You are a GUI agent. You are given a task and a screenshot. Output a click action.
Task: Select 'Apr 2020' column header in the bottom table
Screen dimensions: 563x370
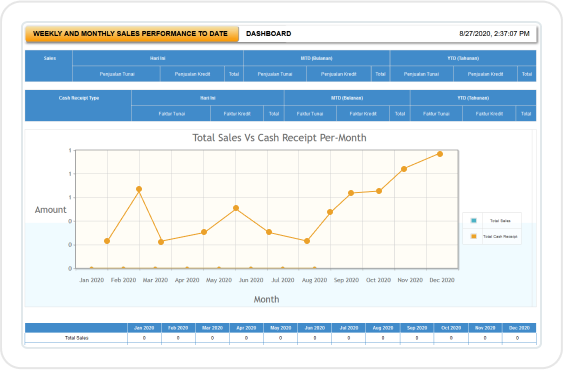(x=246, y=328)
